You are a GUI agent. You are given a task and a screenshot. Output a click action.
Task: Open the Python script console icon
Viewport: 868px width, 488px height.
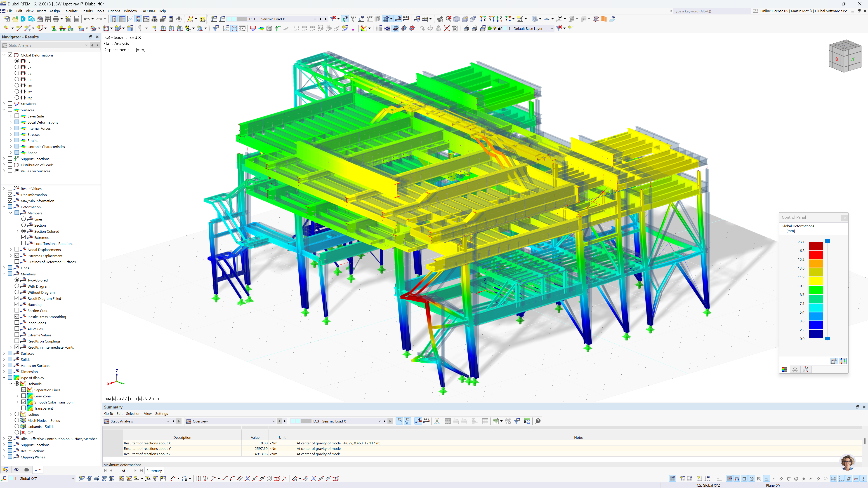(x=146, y=19)
